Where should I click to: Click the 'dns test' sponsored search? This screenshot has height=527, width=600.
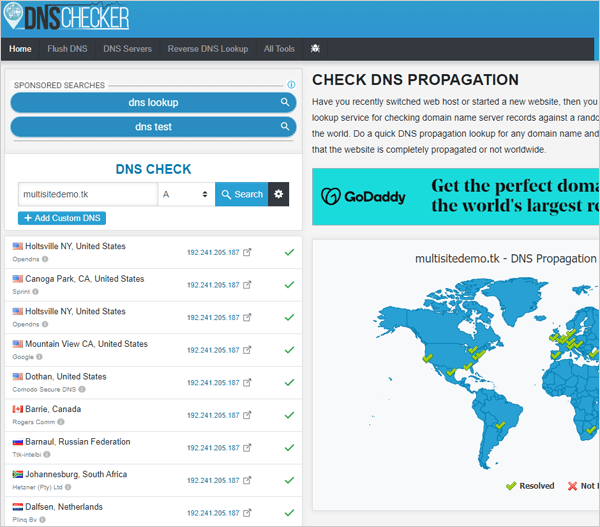pyautogui.click(x=153, y=127)
